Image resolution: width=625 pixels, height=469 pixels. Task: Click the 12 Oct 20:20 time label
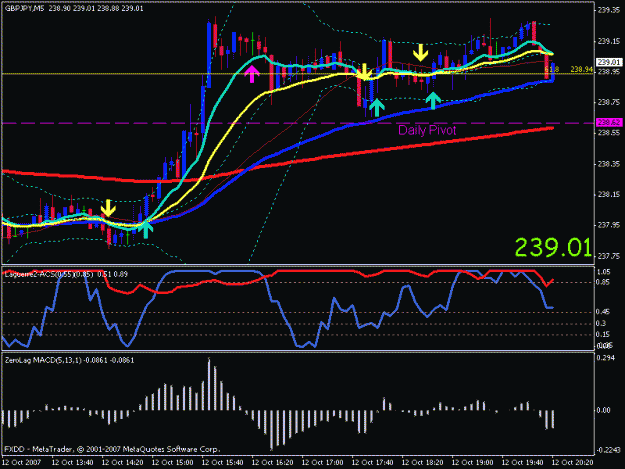[572, 462]
